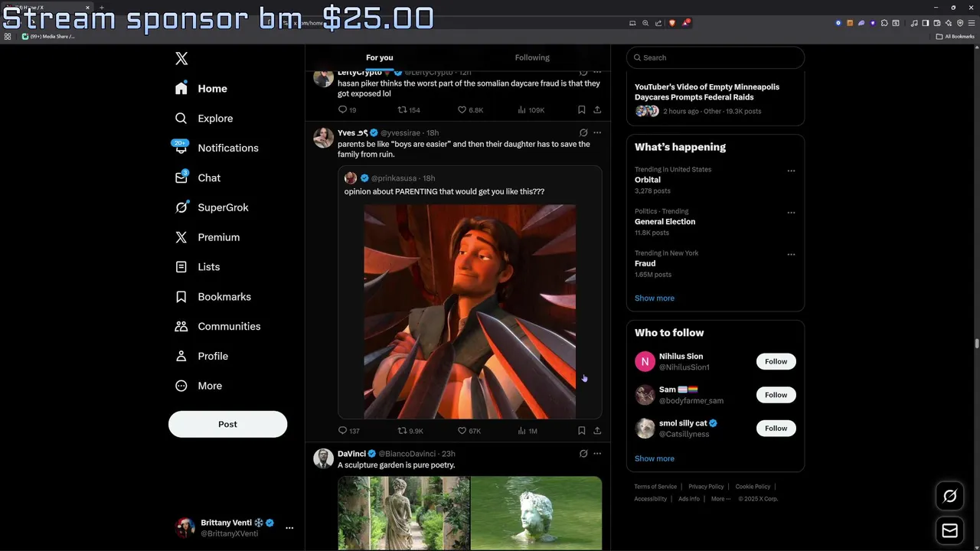Open more options for Fraud trend

(791, 254)
